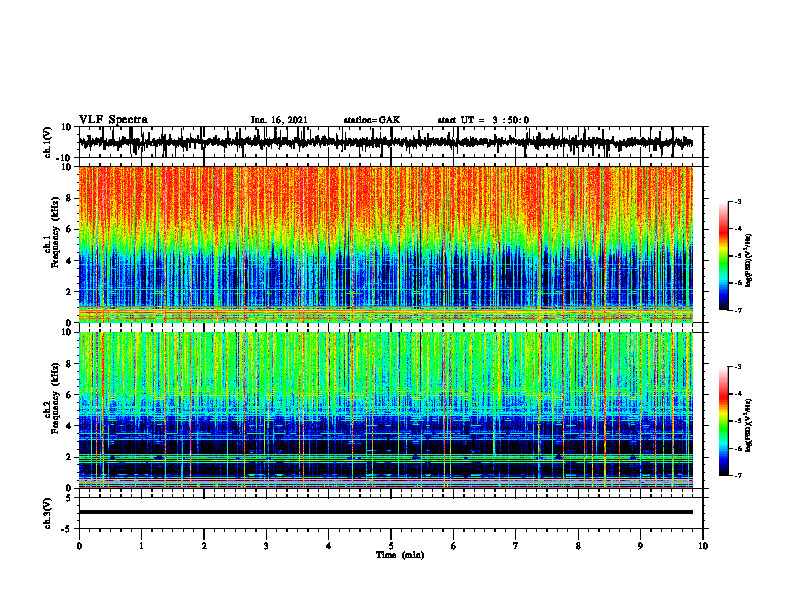792x612 pixels.
Task: Click the time axis tick label "10"
Action: pyautogui.click(x=703, y=546)
